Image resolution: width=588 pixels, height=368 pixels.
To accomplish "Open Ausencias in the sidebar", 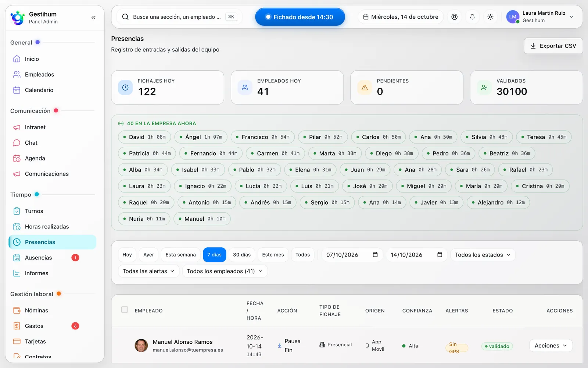I will [x=52, y=258].
